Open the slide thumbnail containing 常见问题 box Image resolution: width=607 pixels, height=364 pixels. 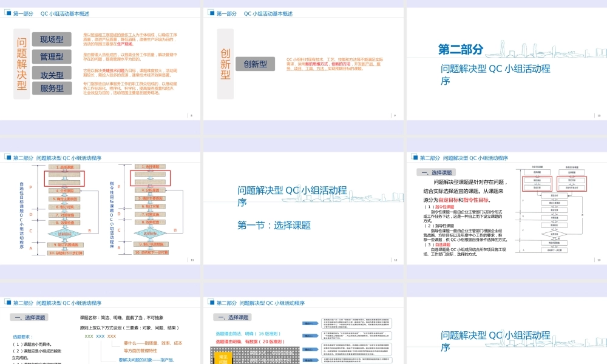point(303,331)
